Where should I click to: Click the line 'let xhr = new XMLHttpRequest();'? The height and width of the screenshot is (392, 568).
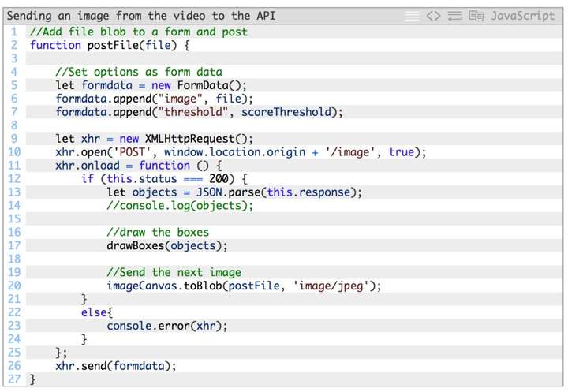tap(155, 139)
